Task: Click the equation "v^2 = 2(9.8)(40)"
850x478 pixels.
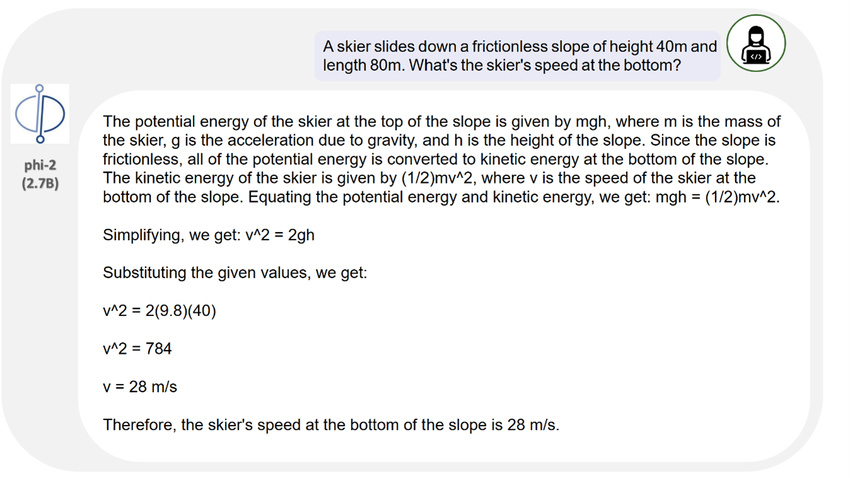Action: tap(160, 309)
